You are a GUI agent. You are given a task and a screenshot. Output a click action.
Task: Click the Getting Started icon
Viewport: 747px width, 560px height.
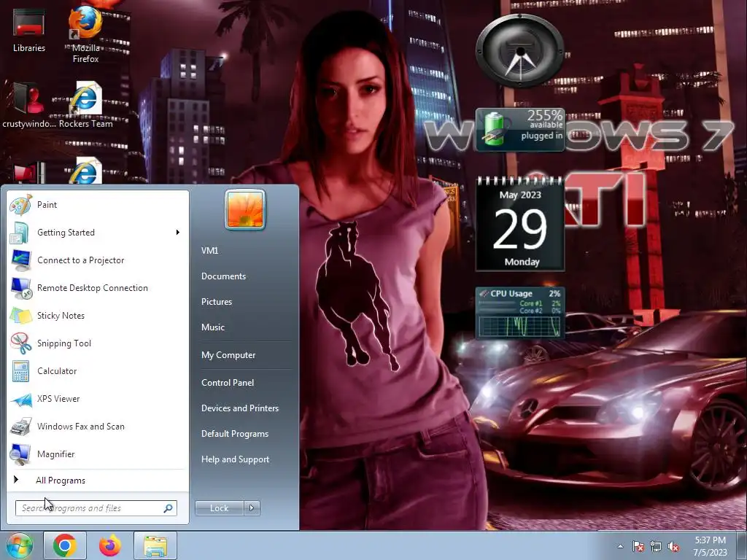(21, 233)
